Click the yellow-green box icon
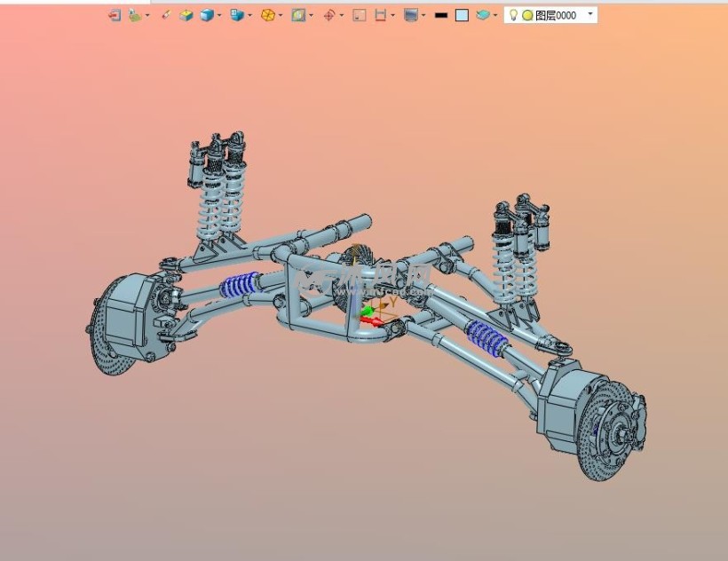728x561 pixels. tap(186, 15)
